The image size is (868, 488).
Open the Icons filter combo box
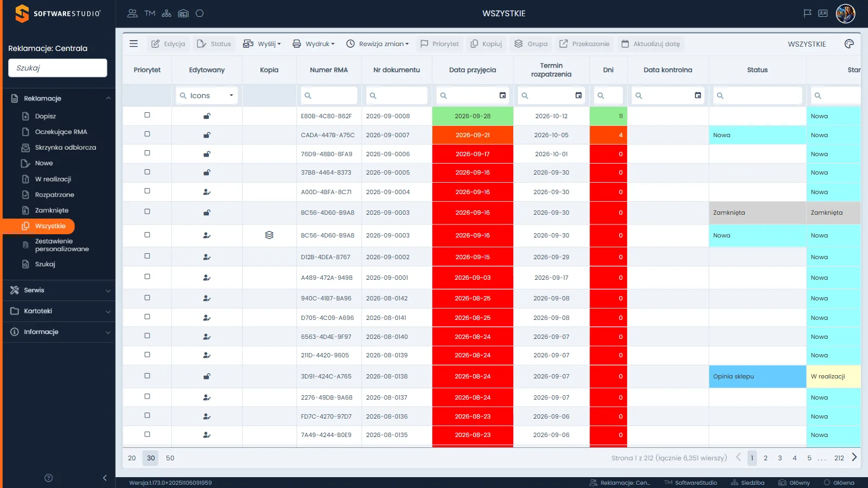click(x=207, y=95)
